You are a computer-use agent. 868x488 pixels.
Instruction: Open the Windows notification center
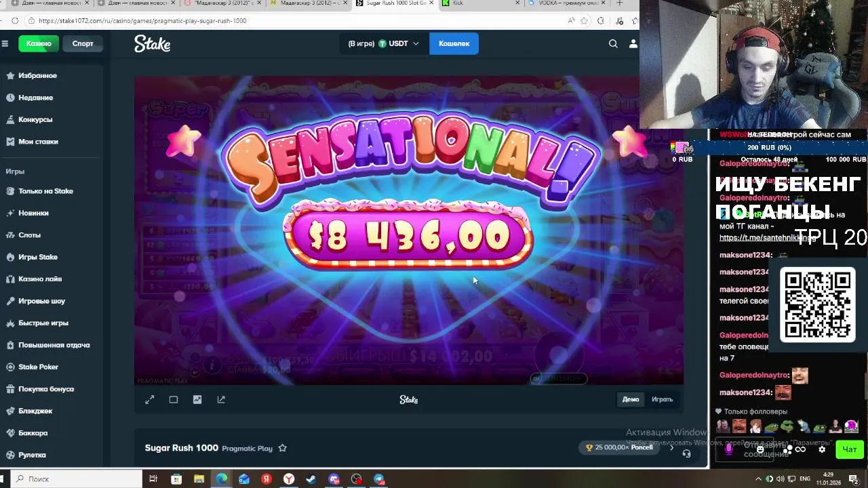pos(854,479)
